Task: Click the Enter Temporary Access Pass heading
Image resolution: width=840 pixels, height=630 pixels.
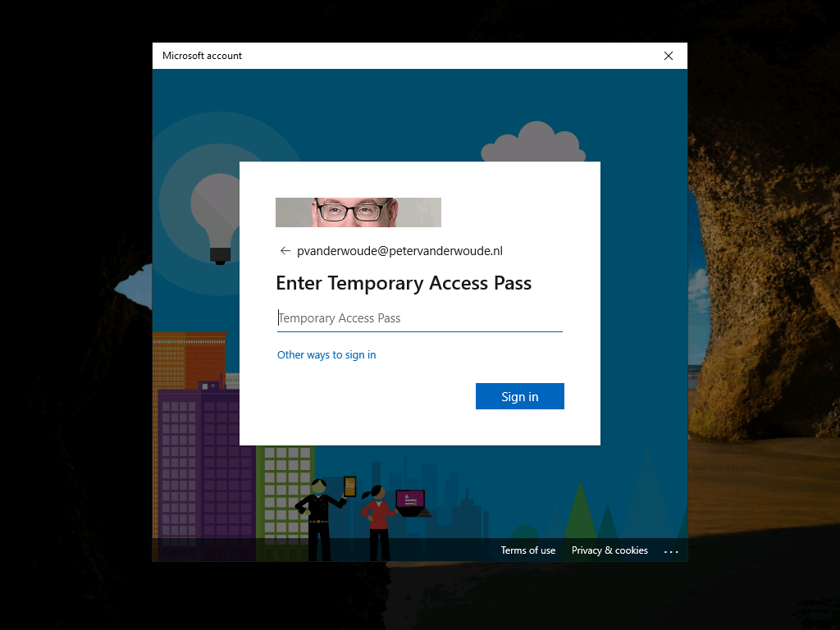Action: pos(404,283)
